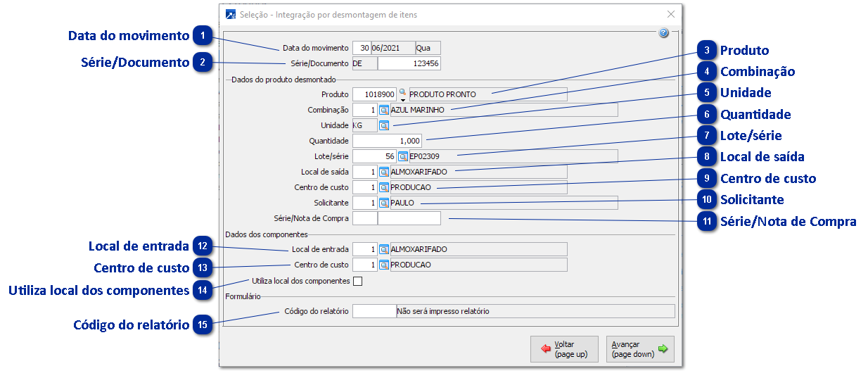Click ALMOXARIFADO text in Local de entrada row
This screenshot has width=868, height=378.
tap(419, 249)
